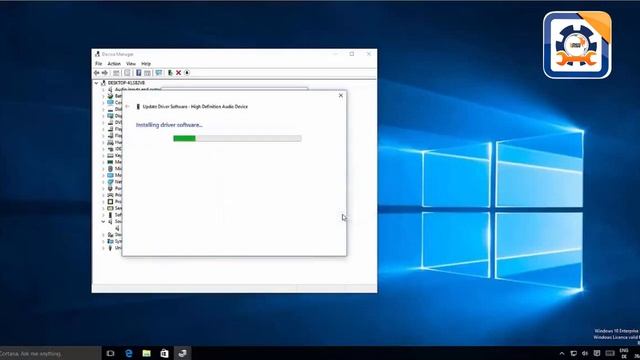
Task: Select the Print queues printer icon
Action: click(x=110, y=195)
